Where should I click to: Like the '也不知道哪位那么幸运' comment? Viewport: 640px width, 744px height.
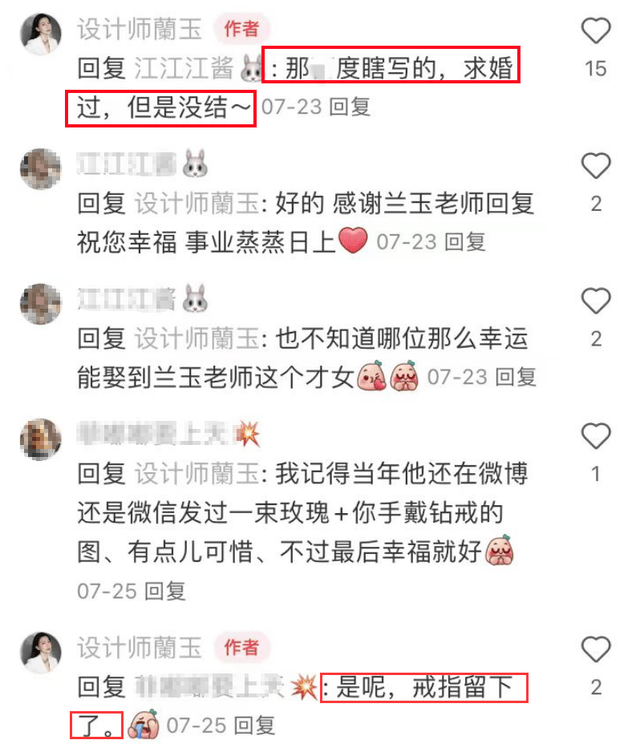[x=595, y=301]
